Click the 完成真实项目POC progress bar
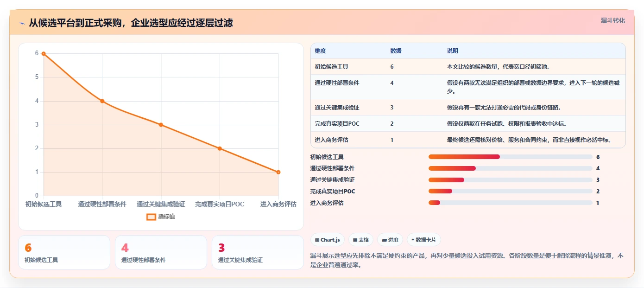Screen dimensions: 644x288 (510, 191)
